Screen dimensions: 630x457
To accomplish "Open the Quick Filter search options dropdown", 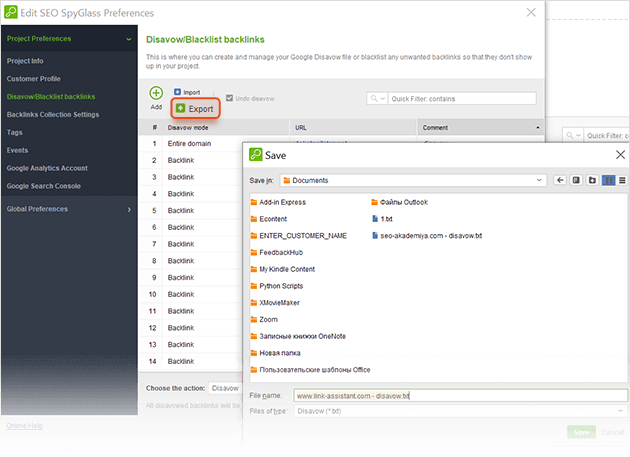I will (x=378, y=99).
